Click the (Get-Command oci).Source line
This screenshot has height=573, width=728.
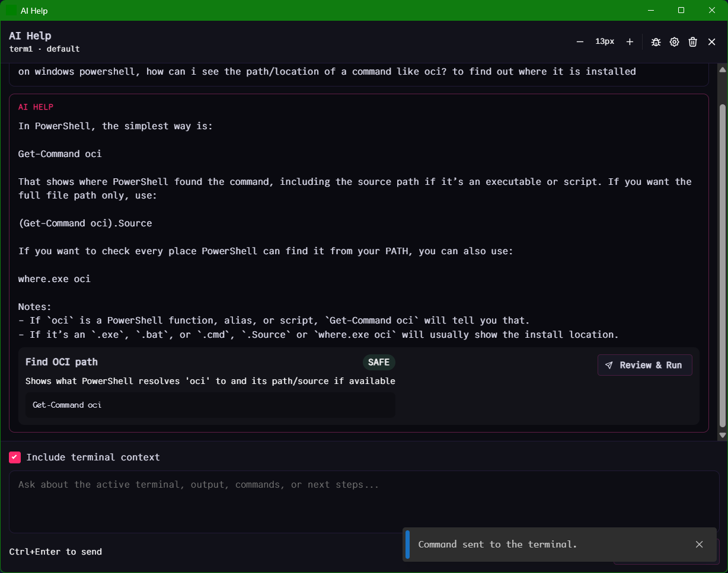coord(85,223)
